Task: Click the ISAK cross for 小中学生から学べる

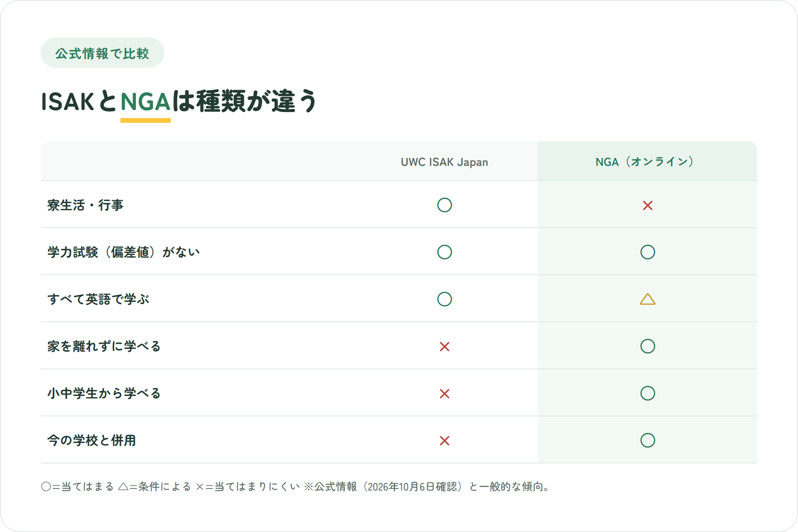Action: 444,394
